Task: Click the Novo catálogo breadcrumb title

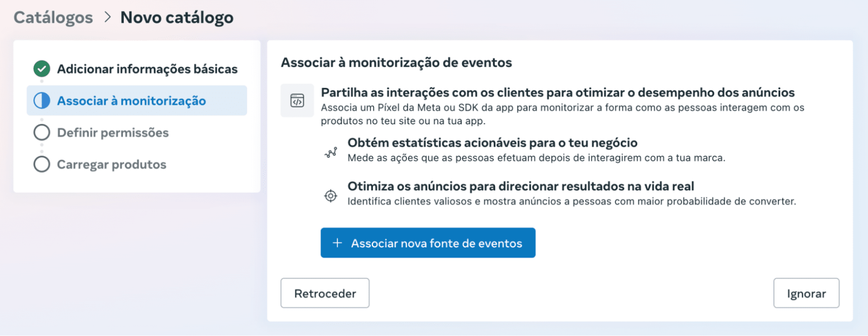Action: pyautogui.click(x=177, y=17)
